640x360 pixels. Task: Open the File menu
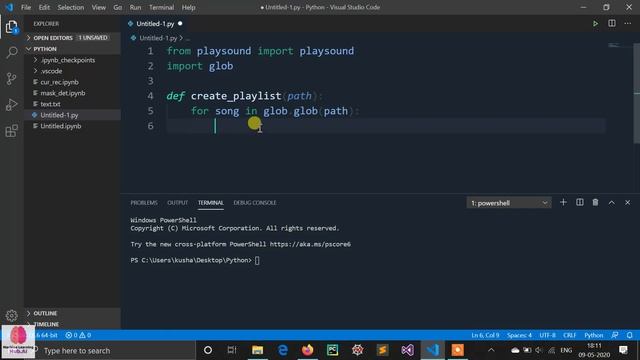point(26,7)
